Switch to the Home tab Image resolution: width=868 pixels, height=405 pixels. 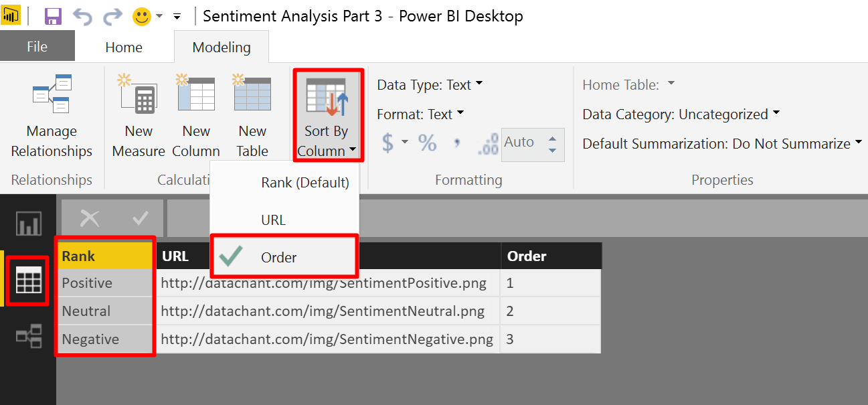(124, 47)
